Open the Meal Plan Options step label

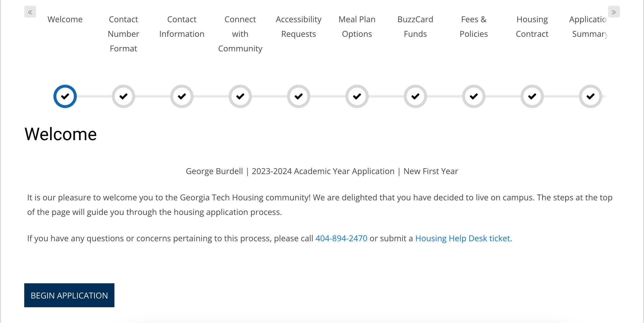357,27
